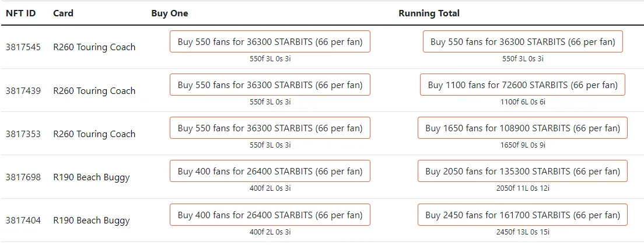Click the NFT ID column header
The height and width of the screenshot is (245, 644).
tap(20, 13)
